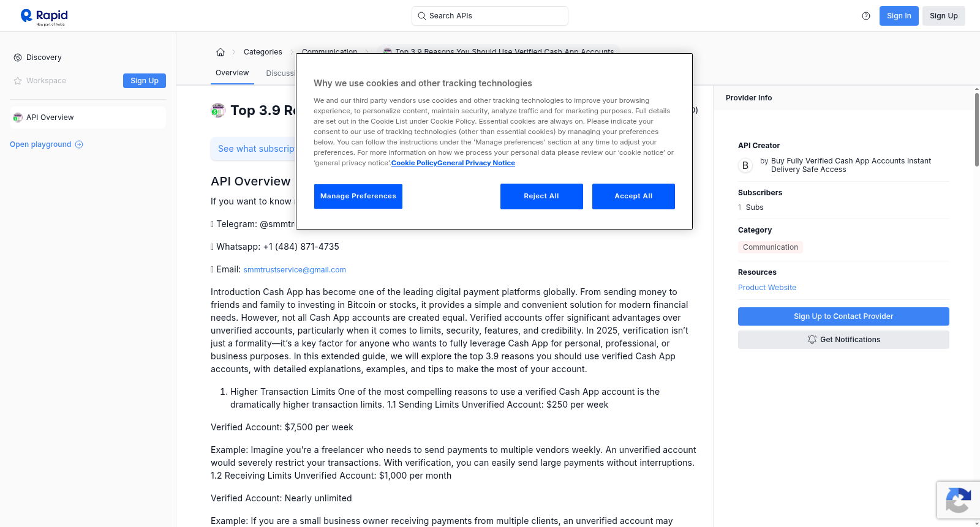Click the API Creator label
The height and width of the screenshot is (527, 980).
(759, 146)
